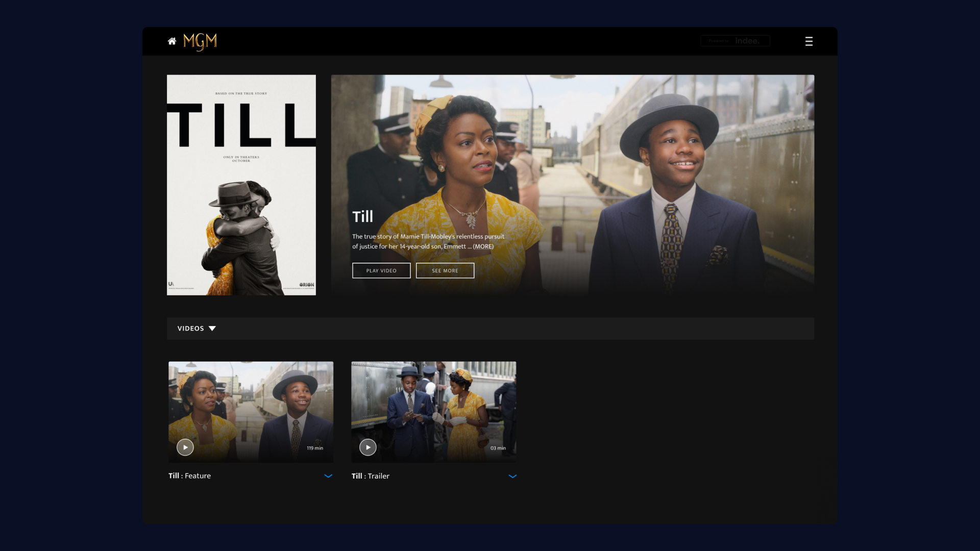Click the Till : Feature title text
Screen dimensions: 980x551
[189, 476]
